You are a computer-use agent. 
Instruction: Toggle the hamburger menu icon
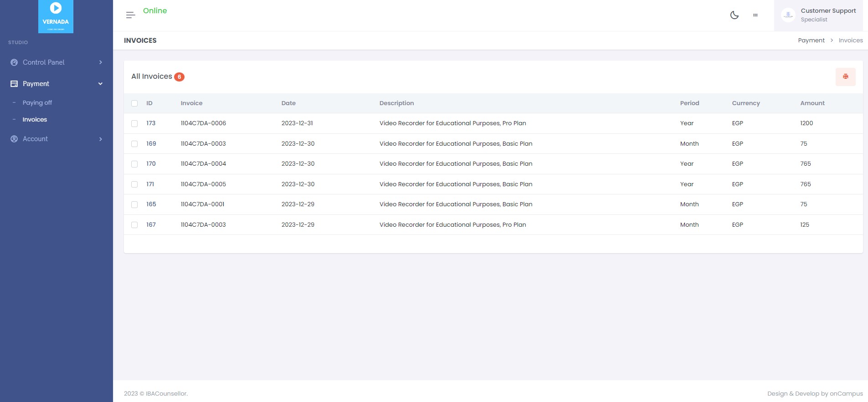point(130,15)
